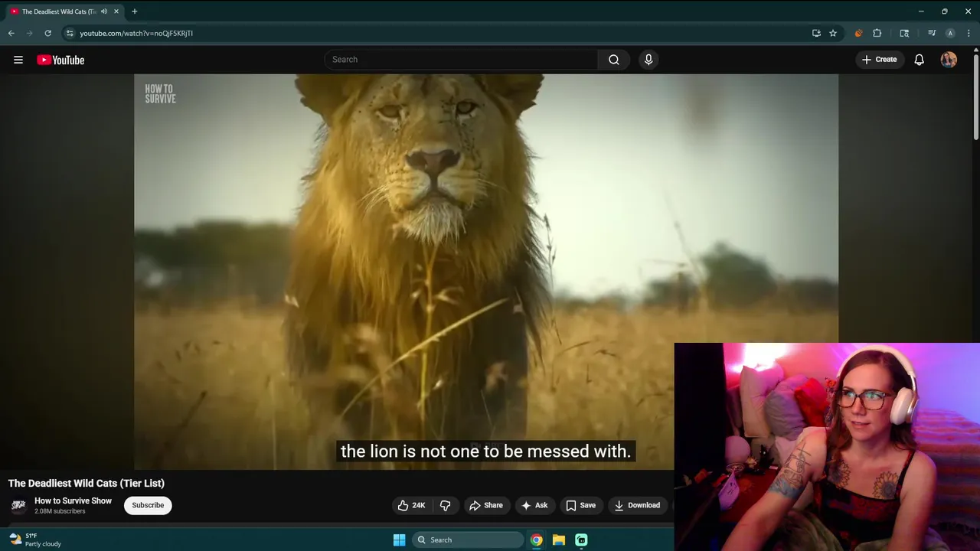Open the orange extension icon
Viewport: 980px width, 551px height.
click(858, 33)
